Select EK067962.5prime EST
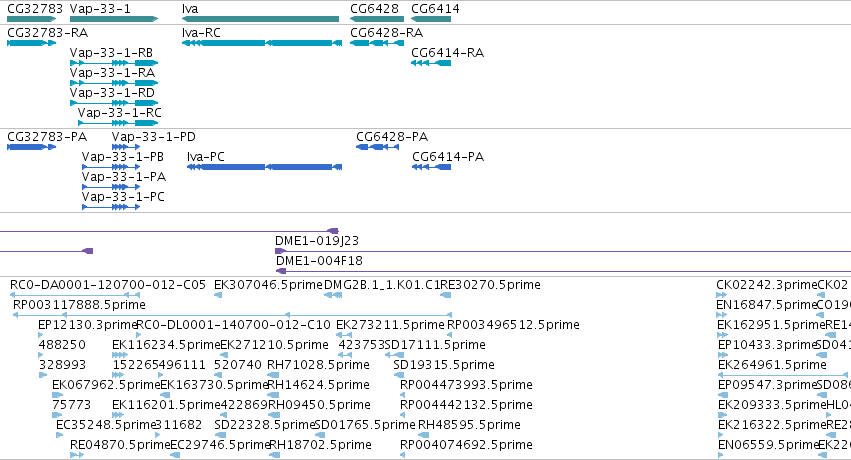851x460 pixels. pos(58,395)
